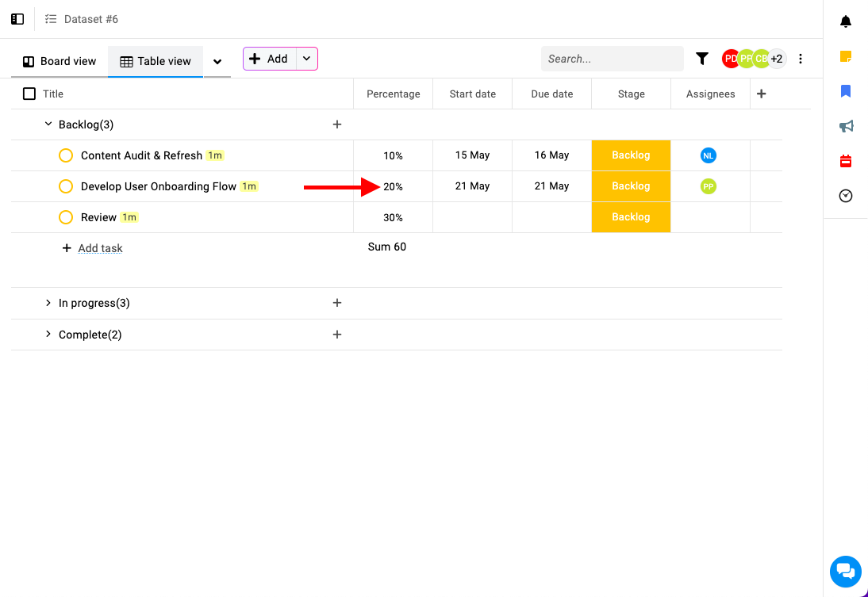The height and width of the screenshot is (597, 868).
Task: Click 1m tag on Content Audit row
Action: click(215, 155)
